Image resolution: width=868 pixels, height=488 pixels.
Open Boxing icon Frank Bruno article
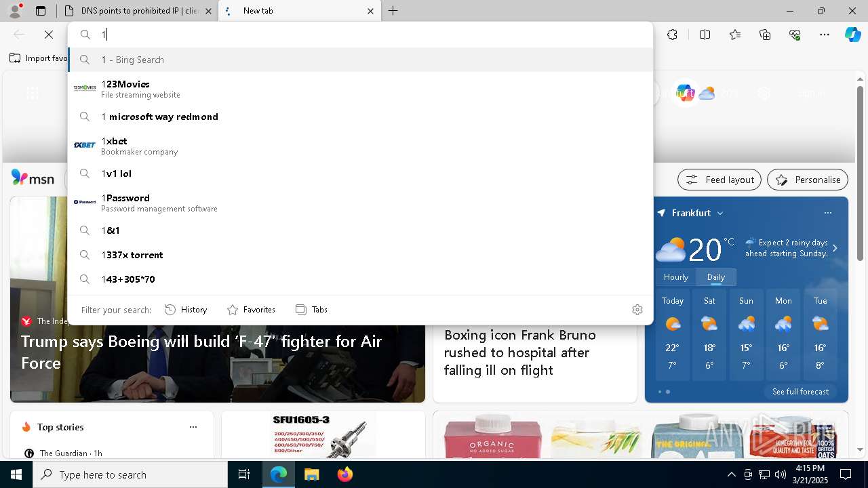tap(520, 352)
